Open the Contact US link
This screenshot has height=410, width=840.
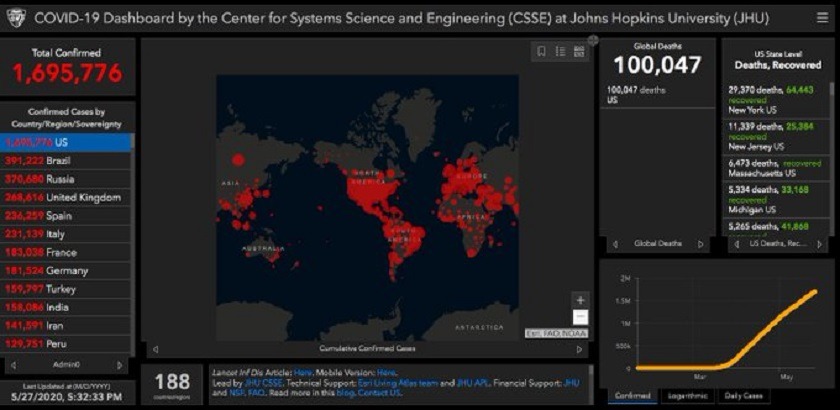coord(379,393)
